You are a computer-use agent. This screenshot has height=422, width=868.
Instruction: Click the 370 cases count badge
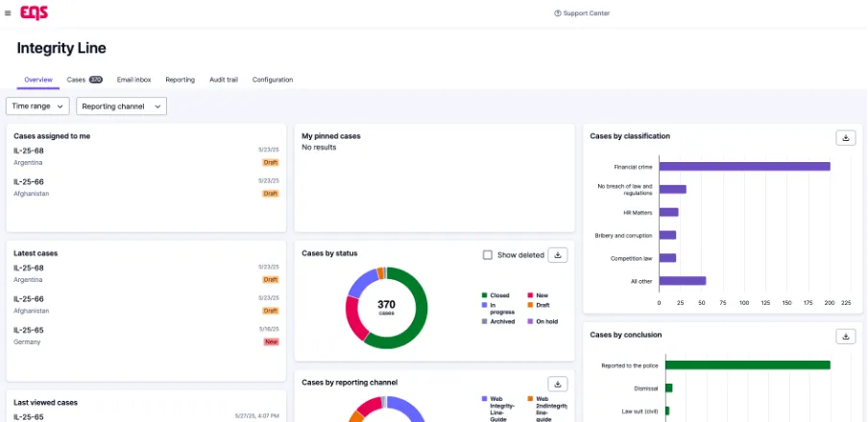pos(96,80)
